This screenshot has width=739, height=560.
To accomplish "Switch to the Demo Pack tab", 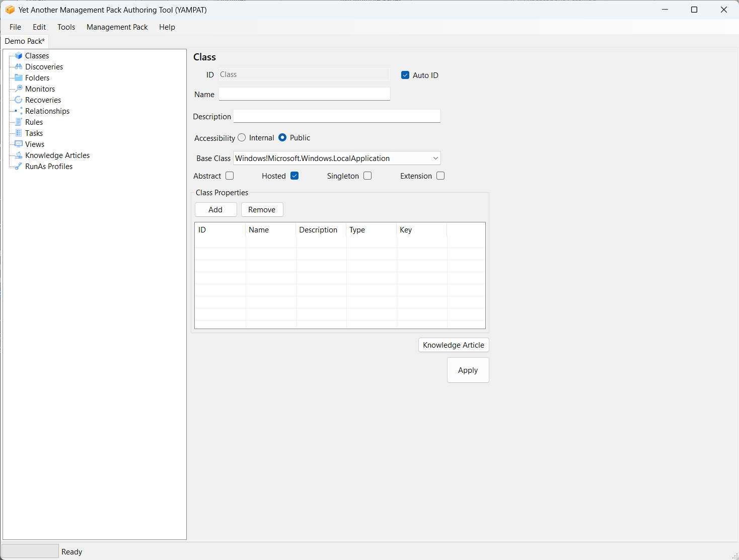I will pyautogui.click(x=25, y=41).
